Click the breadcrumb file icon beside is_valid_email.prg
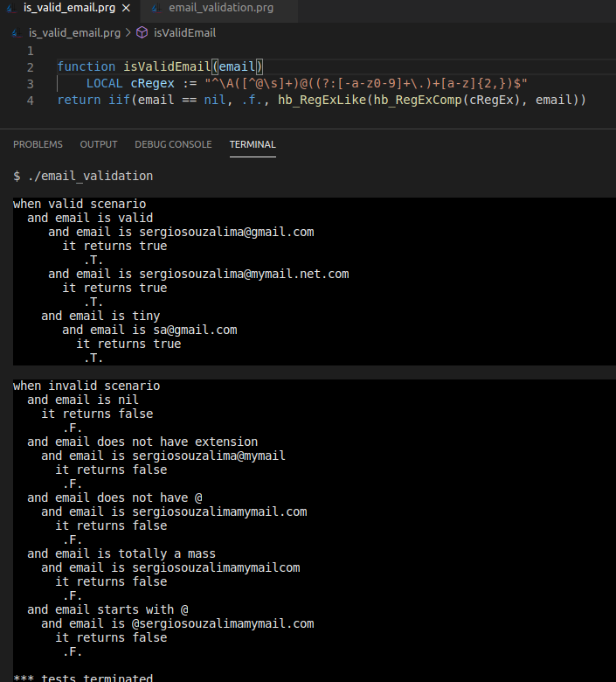This screenshot has height=682, width=616. pos(17,33)
